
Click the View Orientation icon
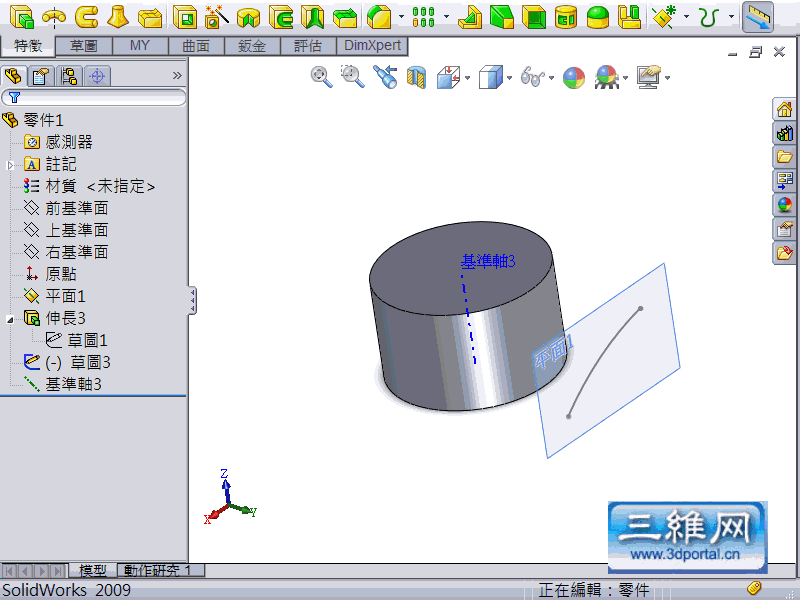click(448, 78)
